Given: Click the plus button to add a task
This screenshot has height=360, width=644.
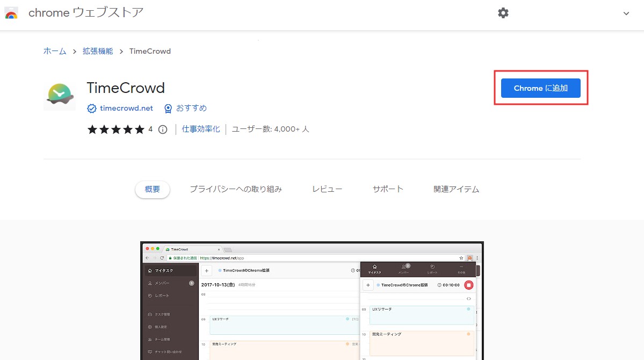Looking at the screenshot, I should click(x=368, y=285).
